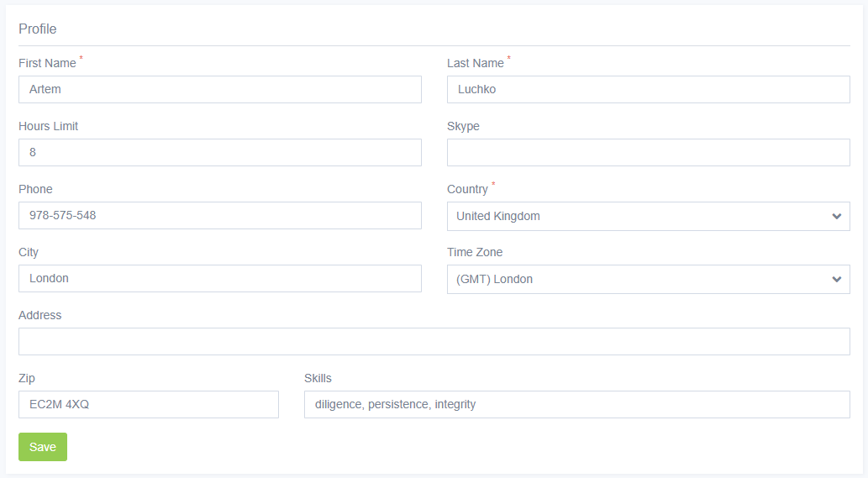This screenshot has width=868, height=478.
Task: Click the First Name label text
Action: (x=47, y=64)
